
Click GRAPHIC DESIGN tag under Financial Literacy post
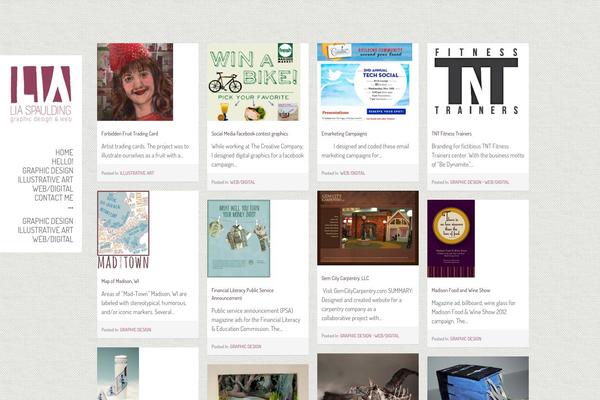pyautogui.click(x=245, y=346)
